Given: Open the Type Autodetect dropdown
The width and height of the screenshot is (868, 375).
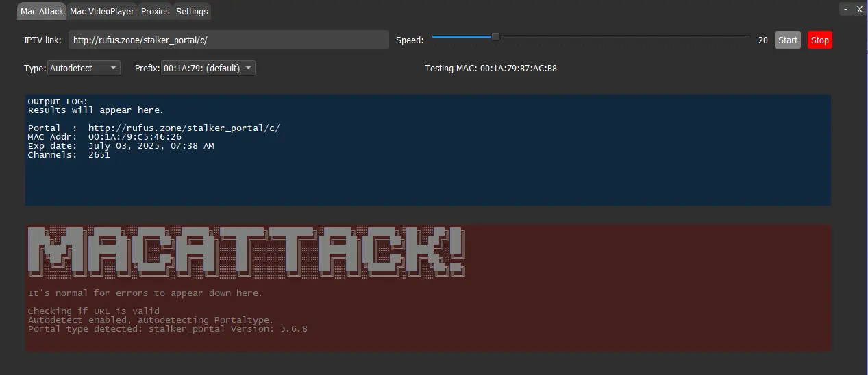Looking at the screenshot, I should click(x=84, y=68).
